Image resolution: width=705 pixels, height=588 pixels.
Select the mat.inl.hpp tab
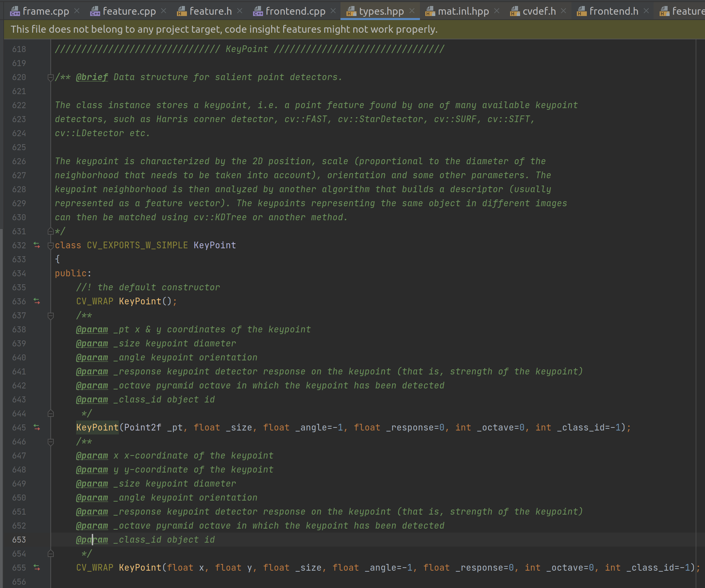[463, 11]
